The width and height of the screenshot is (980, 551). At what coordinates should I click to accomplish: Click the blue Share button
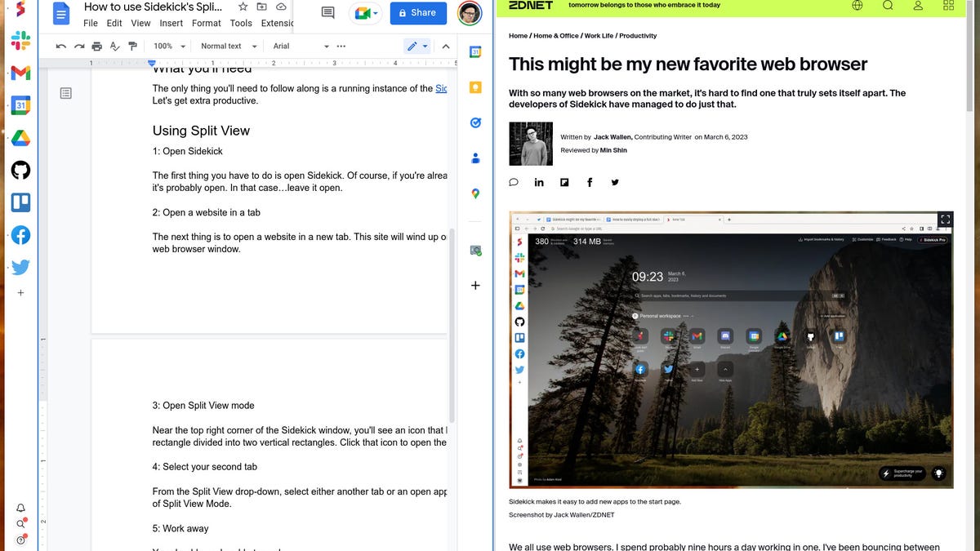418,13
